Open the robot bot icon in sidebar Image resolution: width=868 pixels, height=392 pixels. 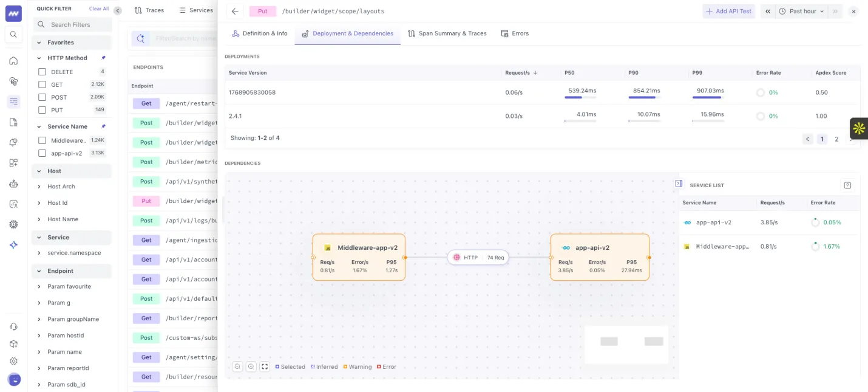tap(13, 184)
